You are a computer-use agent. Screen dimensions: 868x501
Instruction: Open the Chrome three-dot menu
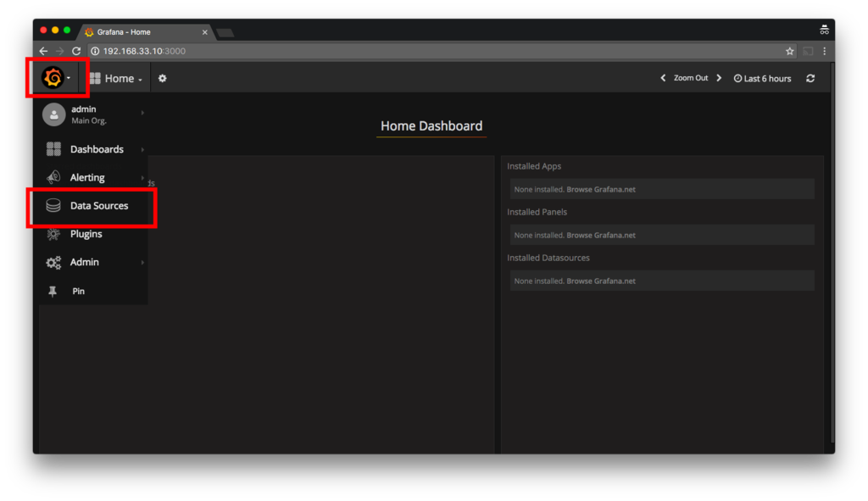pos(824,51)
